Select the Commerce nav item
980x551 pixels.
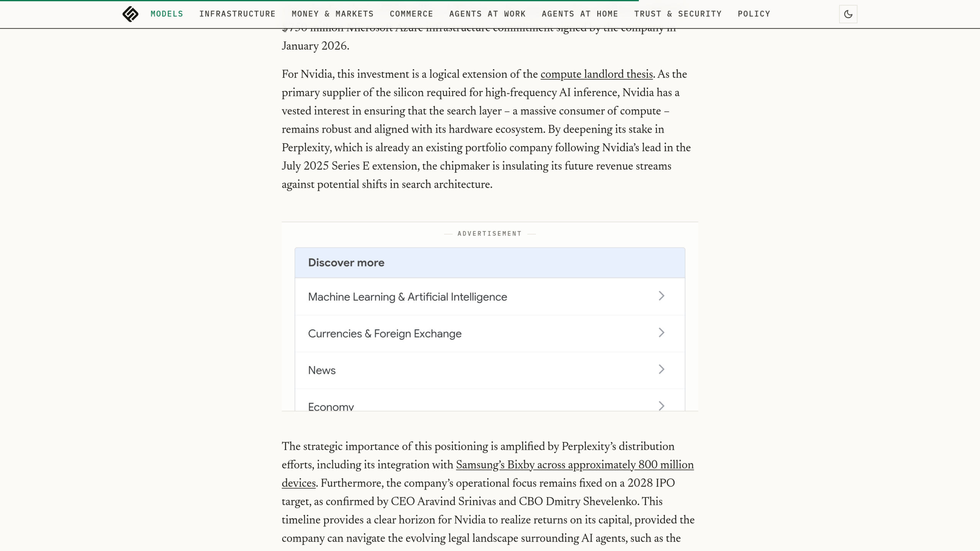412,14
